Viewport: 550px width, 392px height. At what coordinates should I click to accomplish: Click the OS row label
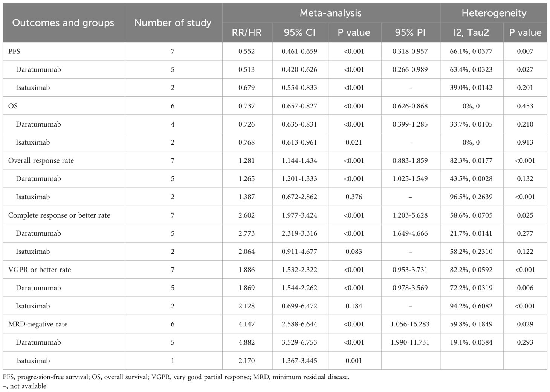pyautogui.click(x=13, y=106)
